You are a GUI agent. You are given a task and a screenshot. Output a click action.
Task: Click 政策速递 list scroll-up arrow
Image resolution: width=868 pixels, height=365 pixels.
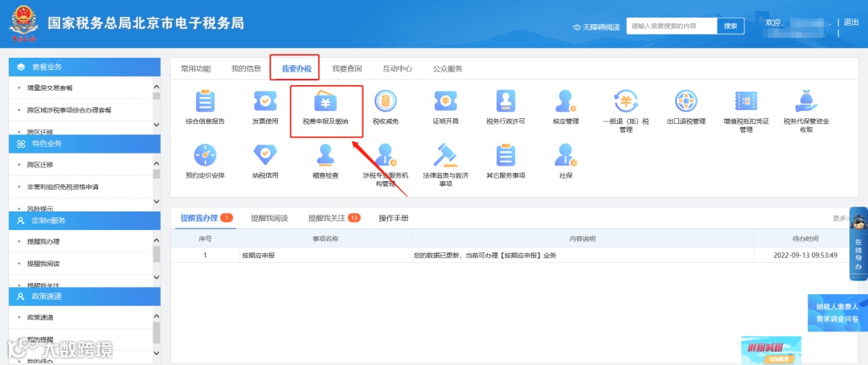tap(156, 316)
